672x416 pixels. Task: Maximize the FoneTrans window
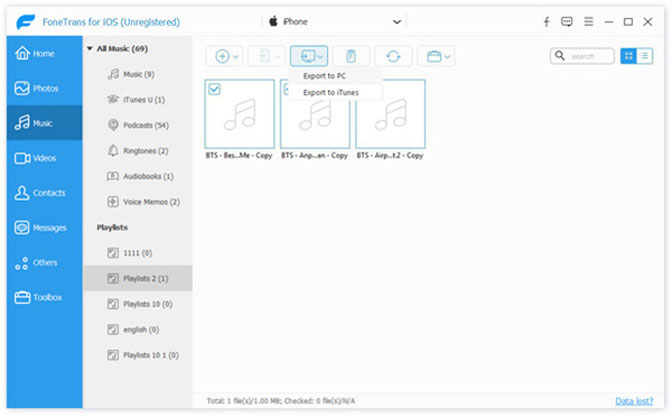click(628, 22)
